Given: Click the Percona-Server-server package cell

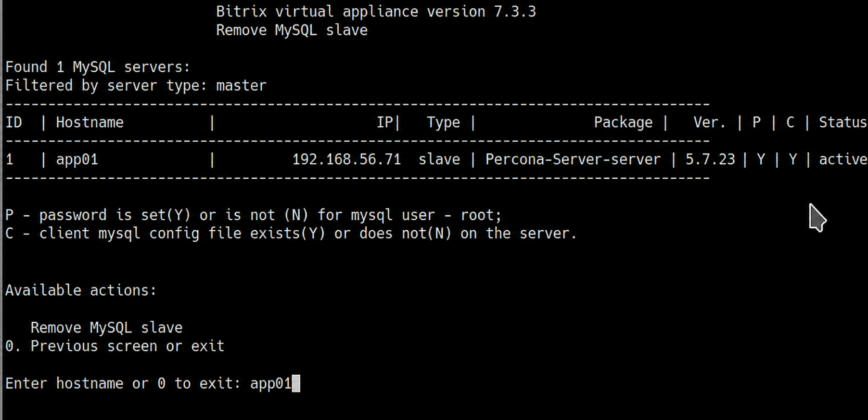Looking at the screenshot, I should coord(573,159).
